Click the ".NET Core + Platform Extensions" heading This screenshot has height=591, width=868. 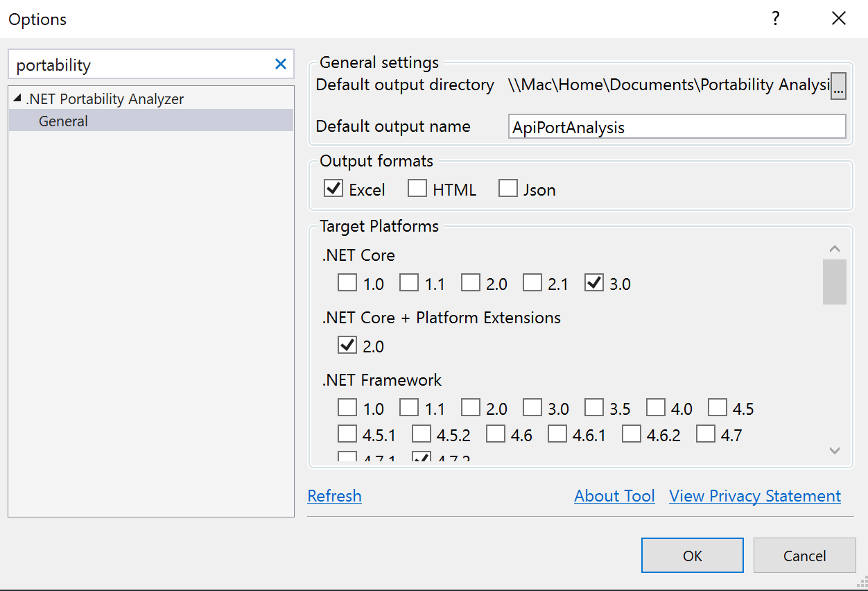coord(442,318)
